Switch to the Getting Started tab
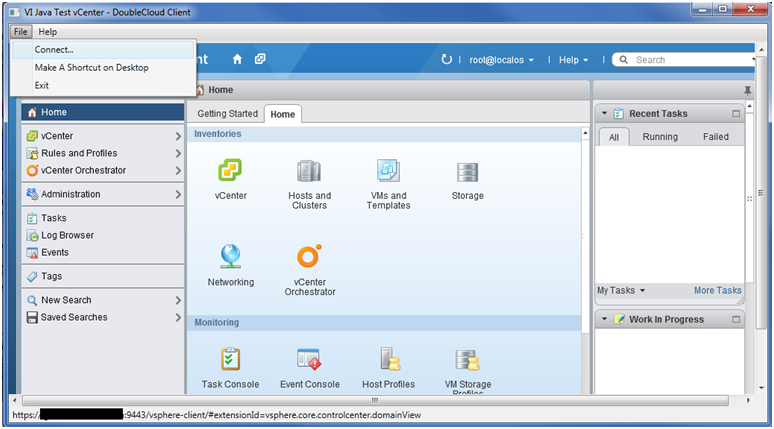Viewport: 774px width, 429px height. 228,114
